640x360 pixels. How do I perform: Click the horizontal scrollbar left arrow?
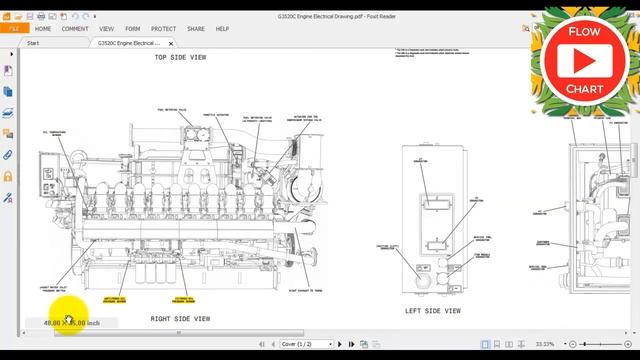coord(24,333)
